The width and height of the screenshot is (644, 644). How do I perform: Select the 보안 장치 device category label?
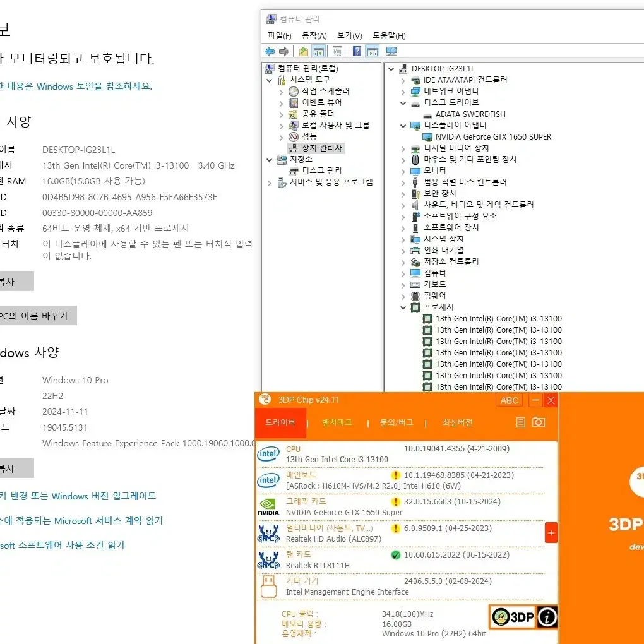440,193
